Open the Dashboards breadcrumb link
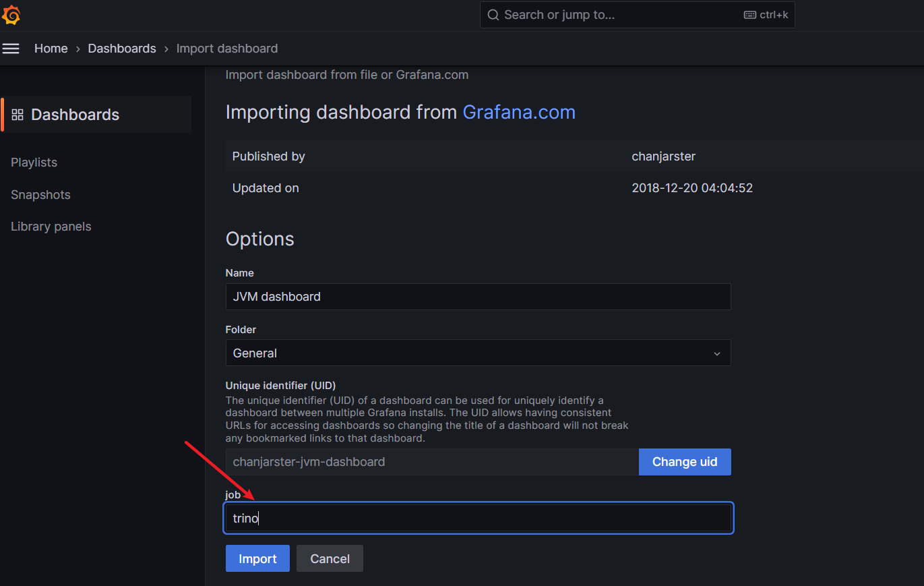This screenshot has height=586, width=924. click(x=122, y=49)
